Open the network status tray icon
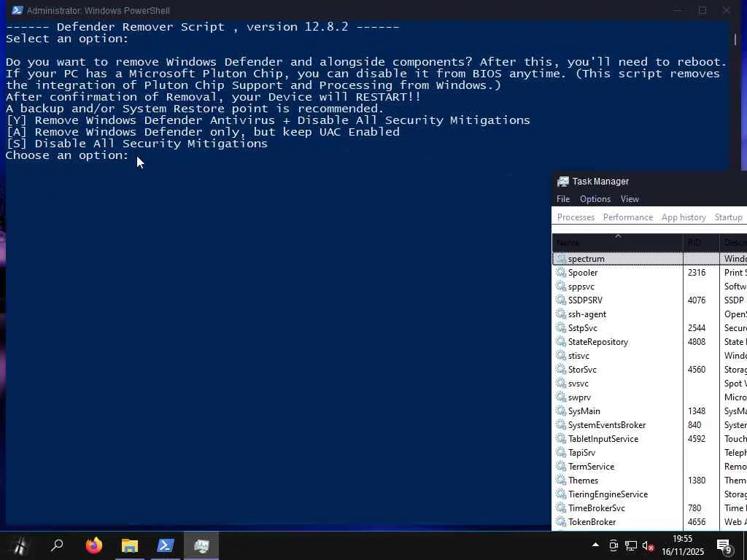This screenshot has width=747, height=560. coord(631,545)
